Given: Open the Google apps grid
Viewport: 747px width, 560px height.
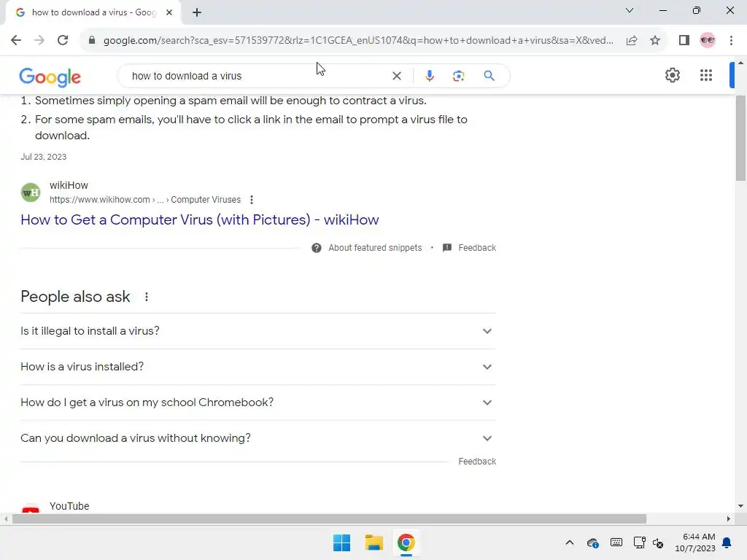Looking at the screenshot, I should click(706, 75).
